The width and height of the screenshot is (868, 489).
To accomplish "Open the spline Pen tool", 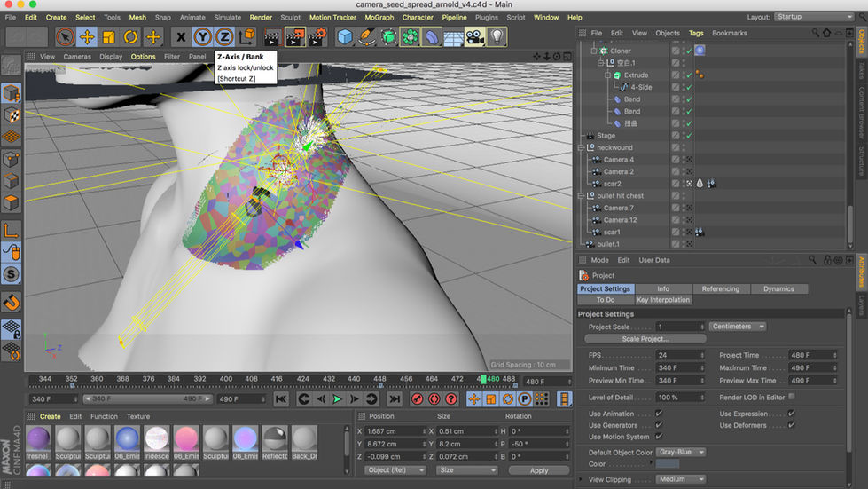I will [x=366, y=37].
